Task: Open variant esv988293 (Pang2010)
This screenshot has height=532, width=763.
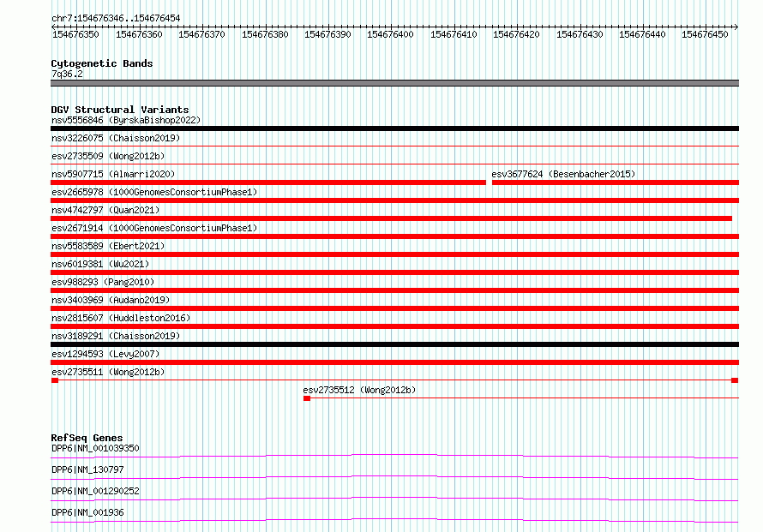Action: point(103,282)
